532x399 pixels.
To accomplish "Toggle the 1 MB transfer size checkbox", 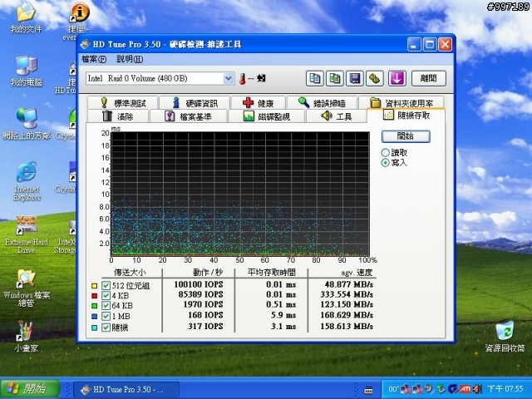I will (106, 316).
